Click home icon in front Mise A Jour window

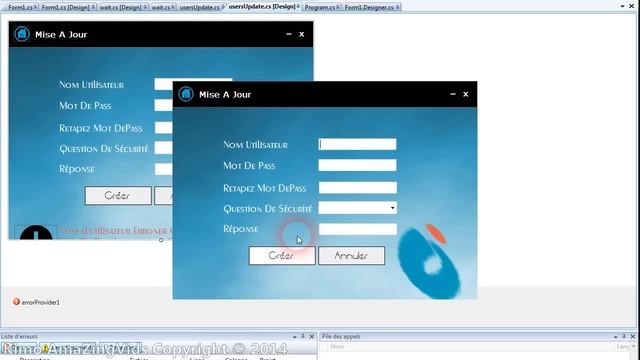(186, 94)
